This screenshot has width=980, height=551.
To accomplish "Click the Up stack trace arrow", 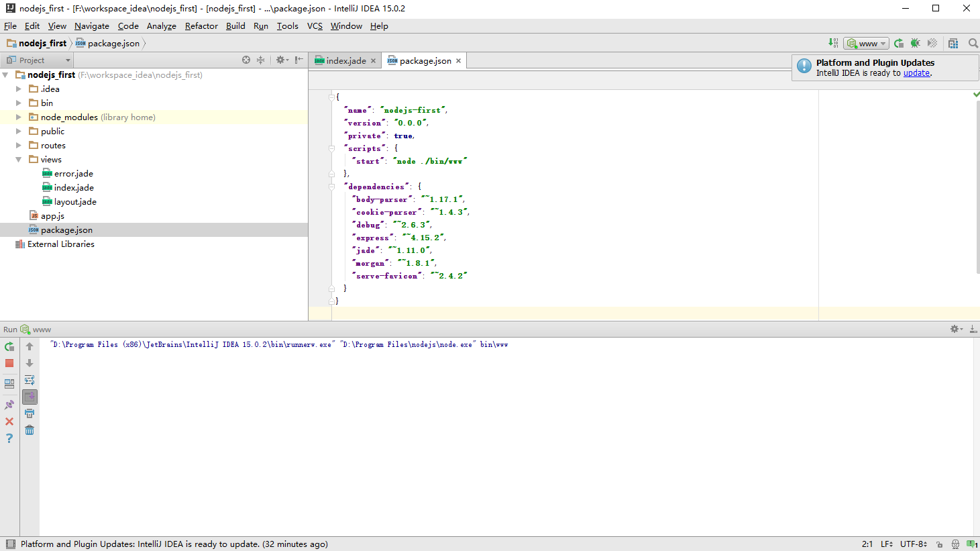I will tap(30, 346).
